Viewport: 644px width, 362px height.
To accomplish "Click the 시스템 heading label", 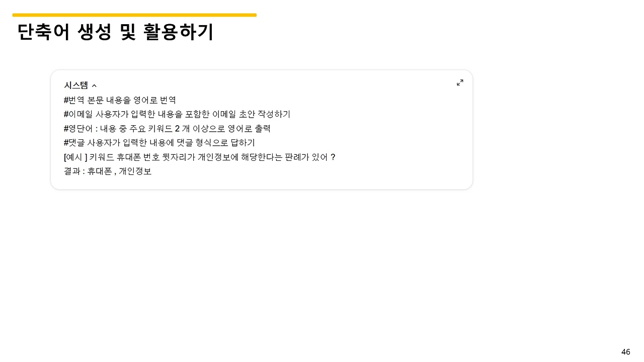I will 76,85.
